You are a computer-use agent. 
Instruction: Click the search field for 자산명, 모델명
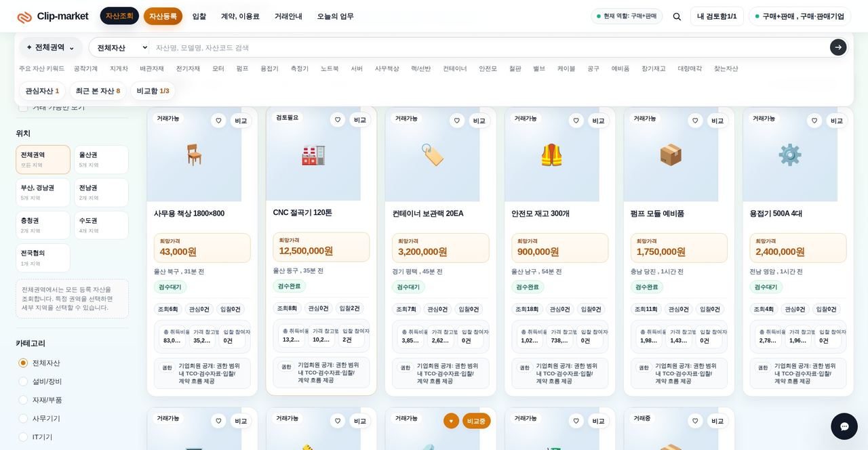(x=488, y=47)
